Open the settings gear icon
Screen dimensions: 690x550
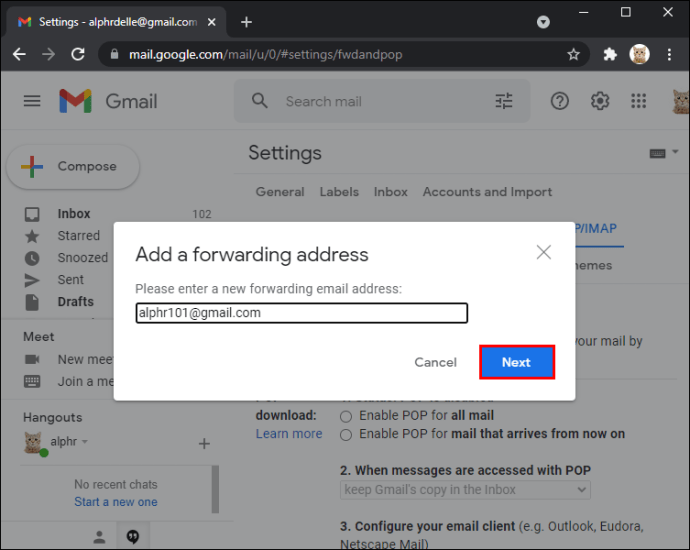pos(600,101)
